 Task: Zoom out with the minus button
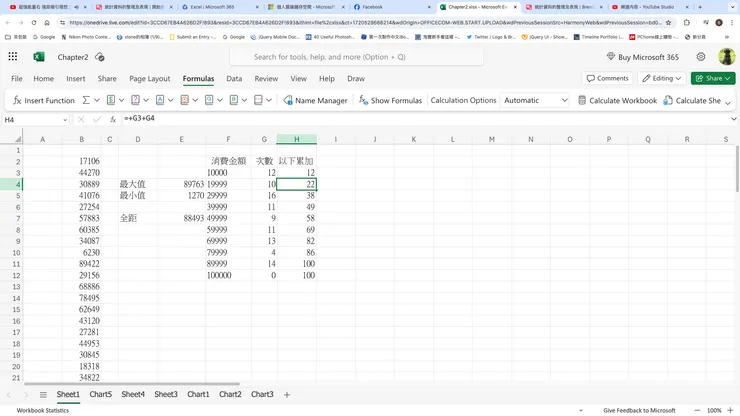point(697,410)
